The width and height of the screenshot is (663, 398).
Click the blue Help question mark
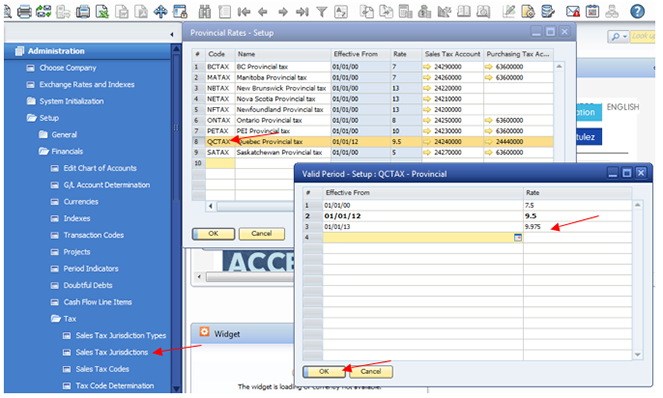637,11
